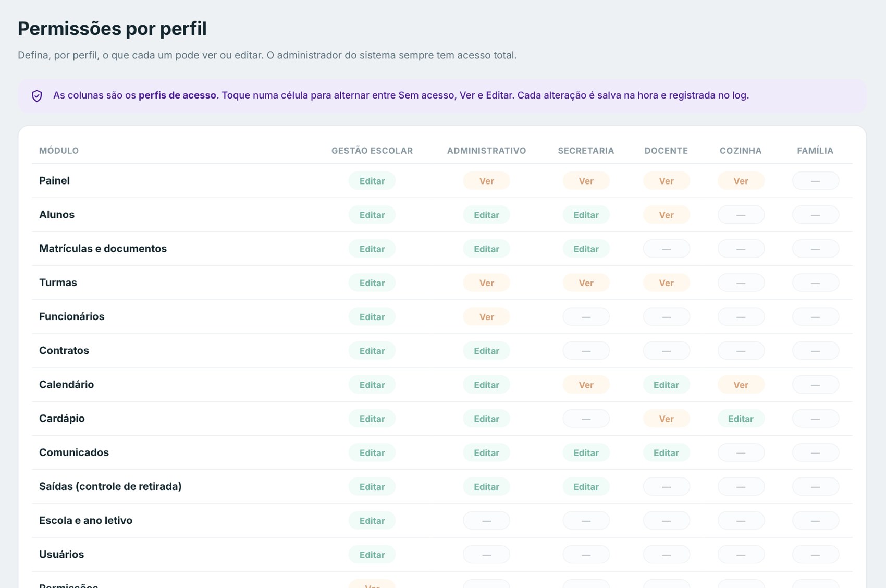Image resolution: width=886 pixels, height=588 pixels.
Task: Toggle Painel permission for Gestão Escolar
Action: click(372, 181)
